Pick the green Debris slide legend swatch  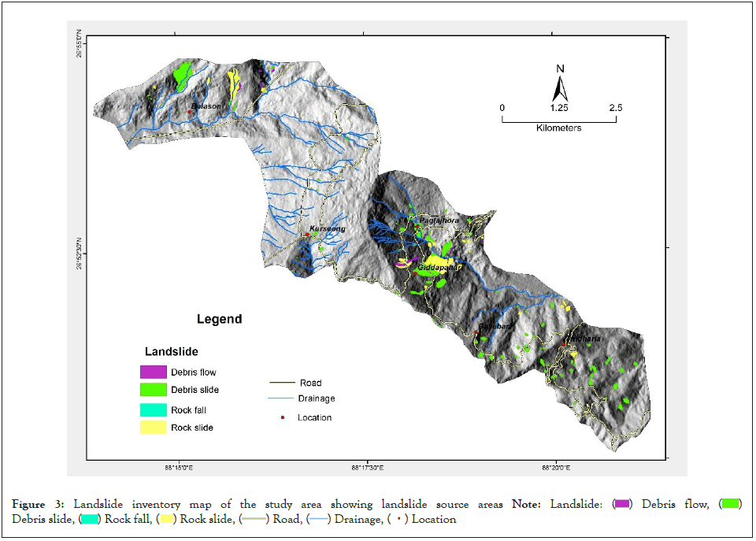(153, 390)
